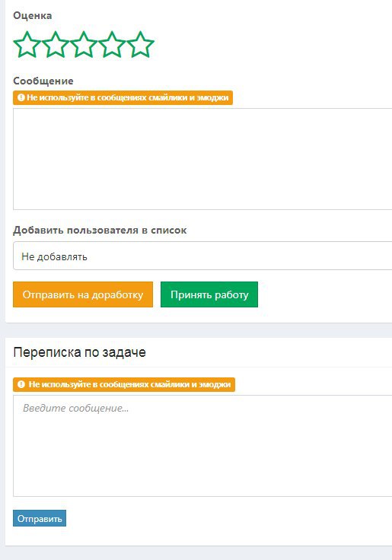The height and width of the screenshot is (560, 392).
Task: Click the message text area under Сообщение
Action: (x=202, y=159)
